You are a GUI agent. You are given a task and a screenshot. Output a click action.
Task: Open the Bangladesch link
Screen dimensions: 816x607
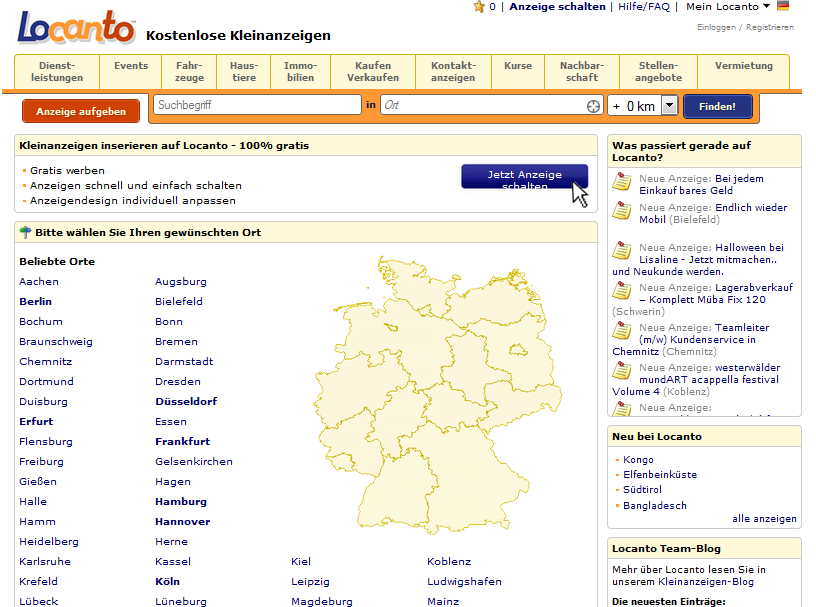655,505
